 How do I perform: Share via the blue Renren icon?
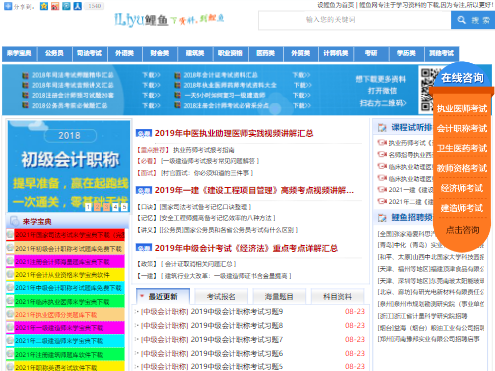pyautogui.click(x=78, y=6)
